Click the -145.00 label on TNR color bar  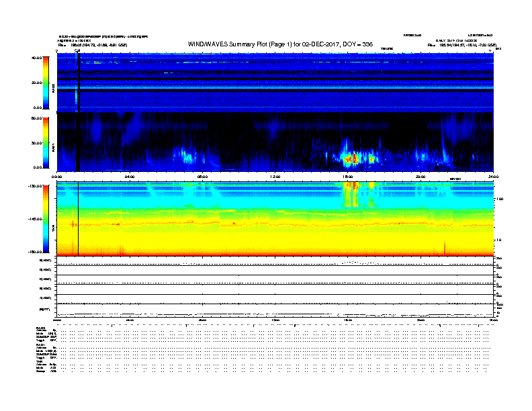point(36,219)
